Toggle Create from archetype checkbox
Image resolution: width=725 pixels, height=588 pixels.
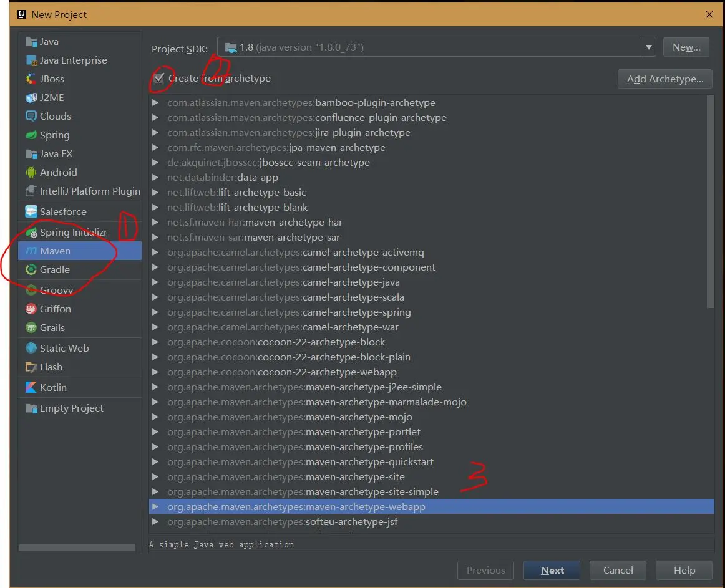tap(159, 78)
